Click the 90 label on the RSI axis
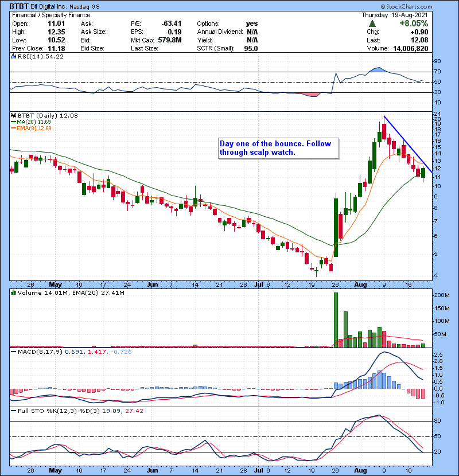Viewport: 459px width, 476px height. coord(437,61)
